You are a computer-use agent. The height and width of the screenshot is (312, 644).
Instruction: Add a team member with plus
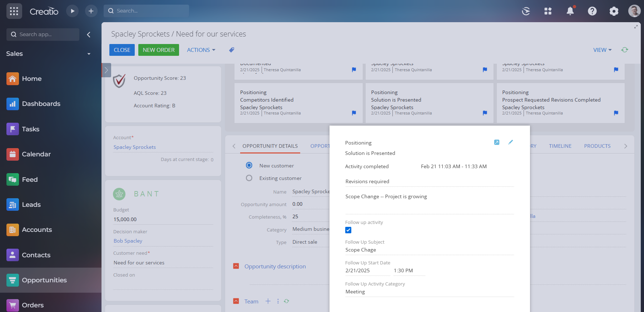pos(268,301)
